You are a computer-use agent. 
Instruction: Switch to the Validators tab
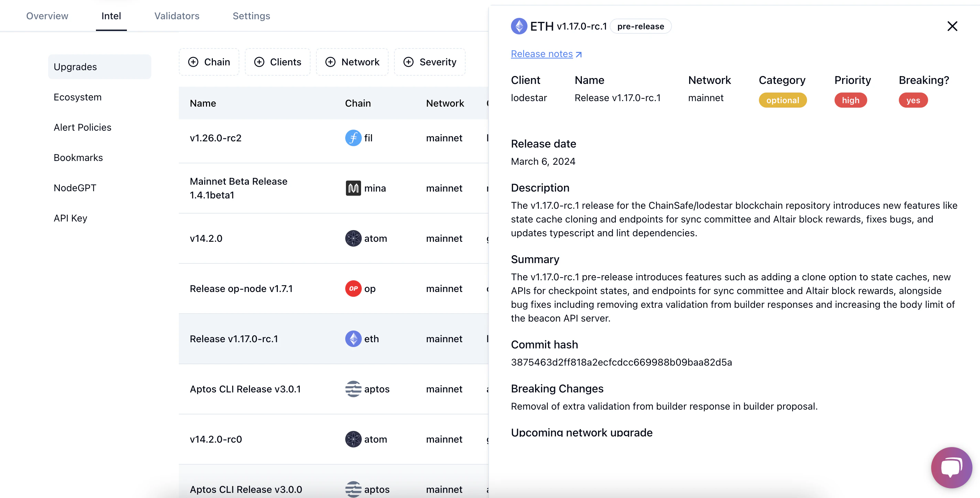point(177,16)
